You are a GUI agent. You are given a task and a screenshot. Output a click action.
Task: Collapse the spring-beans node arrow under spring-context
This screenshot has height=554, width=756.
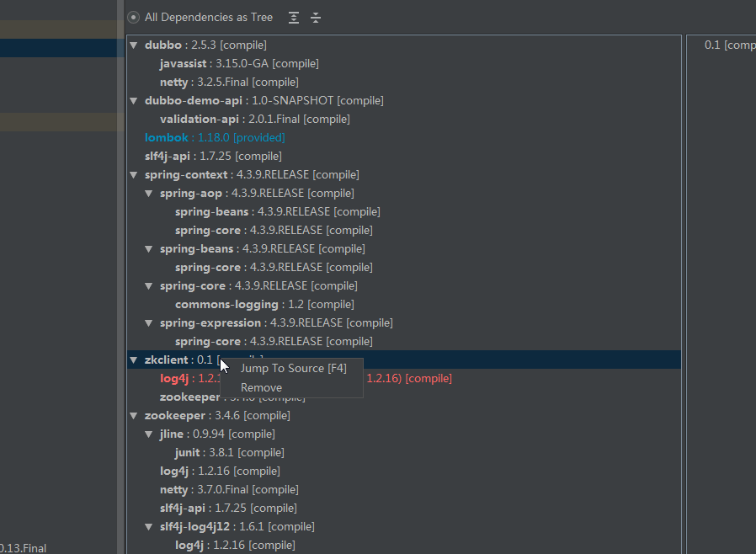[149, 249]
